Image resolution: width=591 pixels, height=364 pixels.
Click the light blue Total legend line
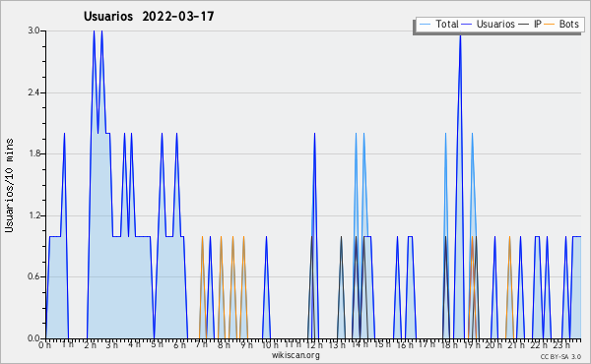click(x=425, y=25)
